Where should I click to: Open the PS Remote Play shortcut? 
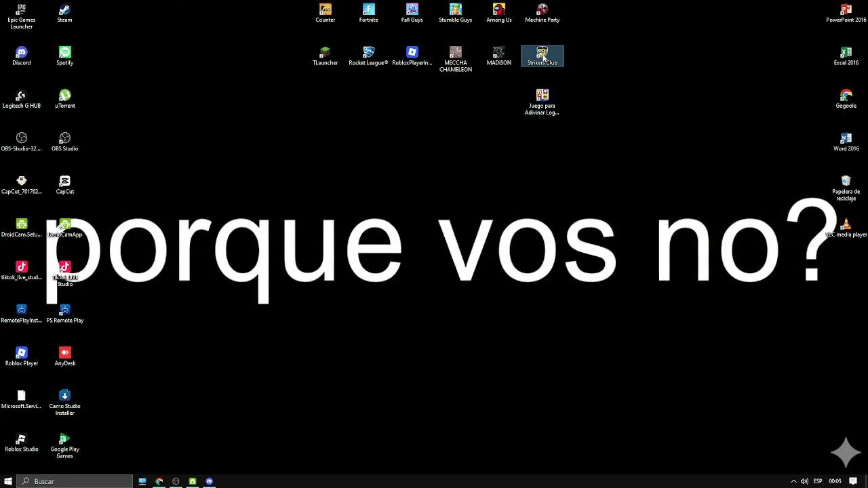pyautogui.click(x=64, y=313)
